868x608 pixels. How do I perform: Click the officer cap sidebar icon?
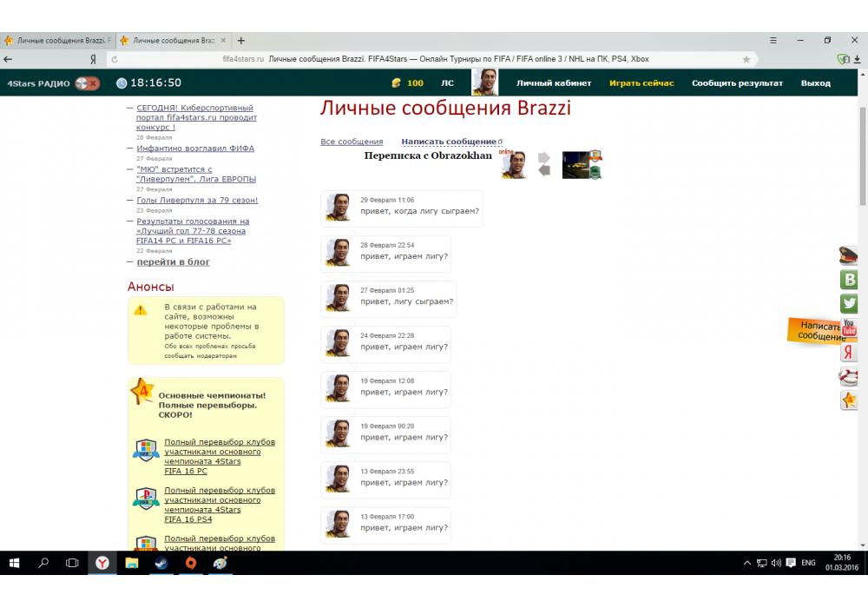pos(849,255)
